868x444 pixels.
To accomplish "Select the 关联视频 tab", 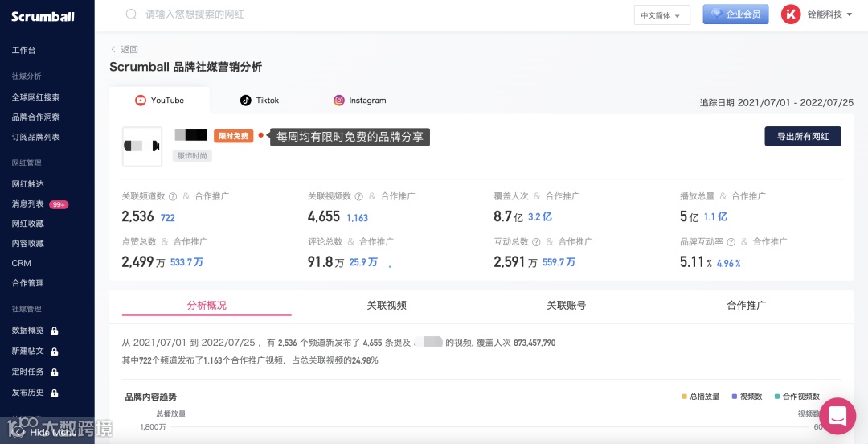I will click(x=387, y=306).
